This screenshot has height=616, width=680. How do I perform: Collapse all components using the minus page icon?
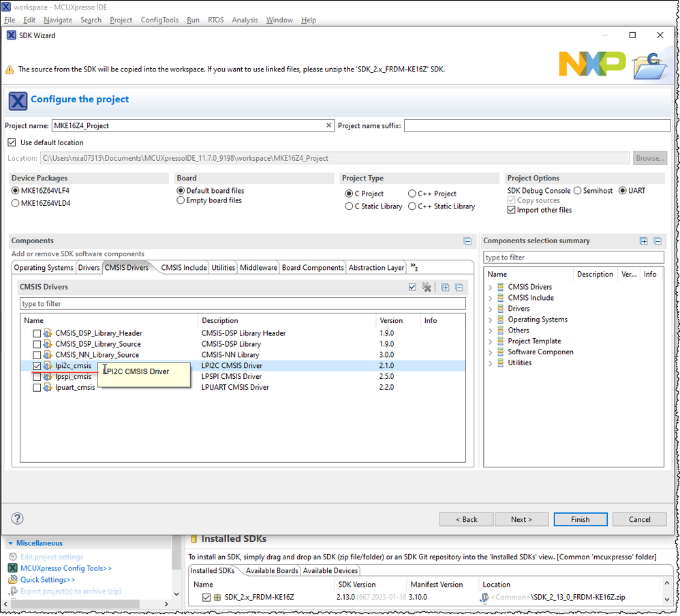pos(458,287)
